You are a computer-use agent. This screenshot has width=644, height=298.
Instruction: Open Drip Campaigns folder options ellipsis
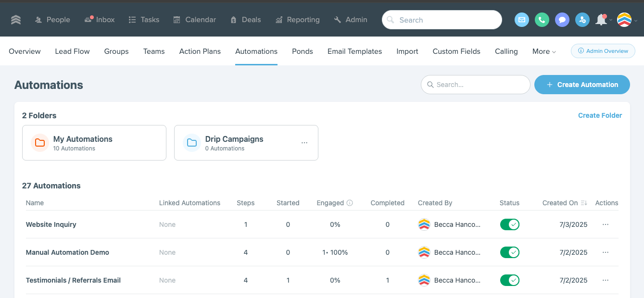click(x=304, y=143)
